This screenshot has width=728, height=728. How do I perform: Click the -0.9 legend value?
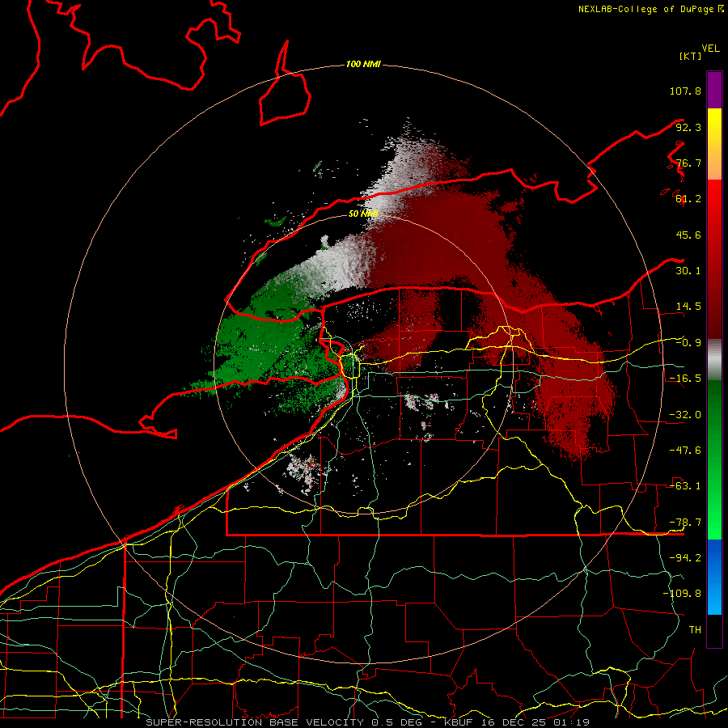click(x=688, y=343)
